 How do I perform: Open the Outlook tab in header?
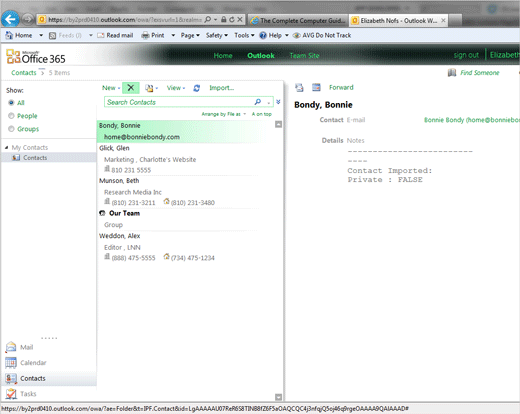click(x=261, y=56)
